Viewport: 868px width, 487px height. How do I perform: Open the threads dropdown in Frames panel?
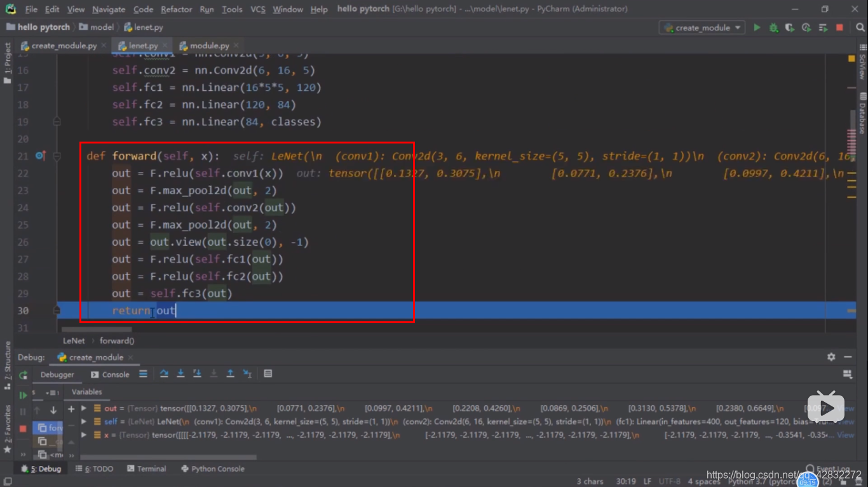(51, 392)
